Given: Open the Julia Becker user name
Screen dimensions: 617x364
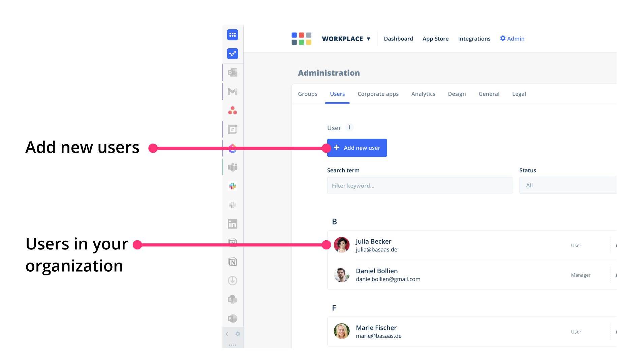Looking at the screenshot, I should 373,241.
